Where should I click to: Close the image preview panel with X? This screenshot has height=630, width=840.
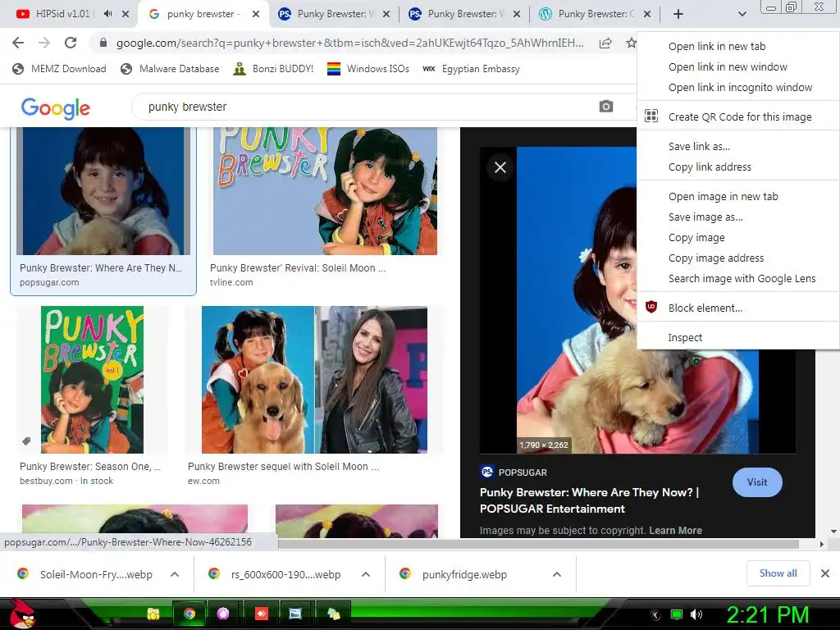500,167
